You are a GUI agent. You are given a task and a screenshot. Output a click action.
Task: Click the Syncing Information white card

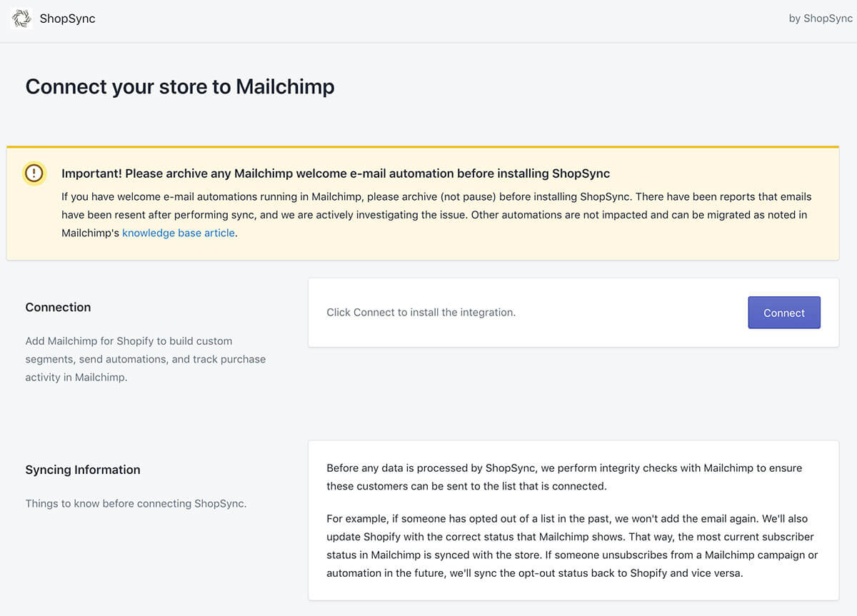pyautogui.click(x=573, y=520)
